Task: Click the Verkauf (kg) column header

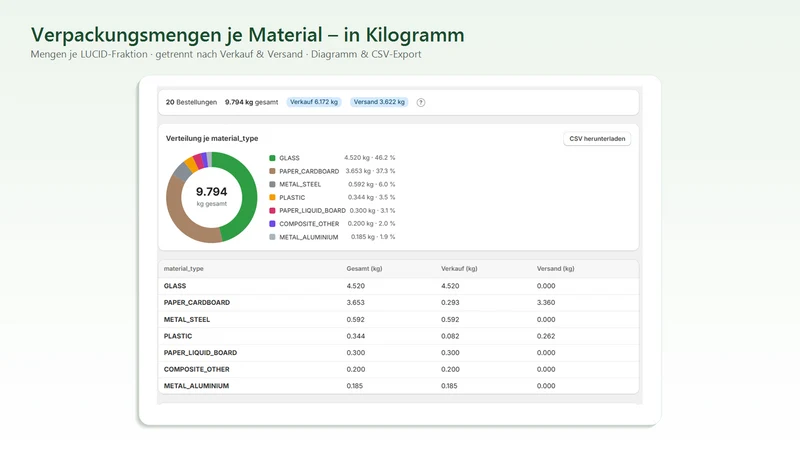Action: pos(459,269)
